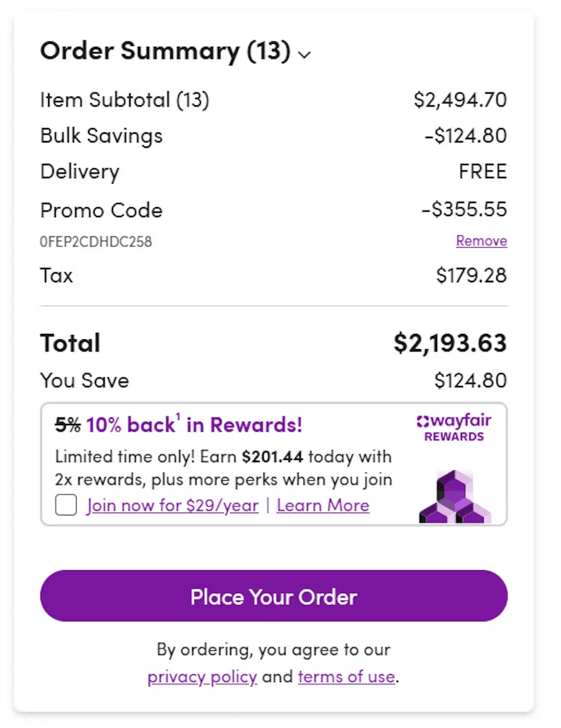Click the FREE delivery label
Viewport: 561px width, 728px height.
coord(483,171)
